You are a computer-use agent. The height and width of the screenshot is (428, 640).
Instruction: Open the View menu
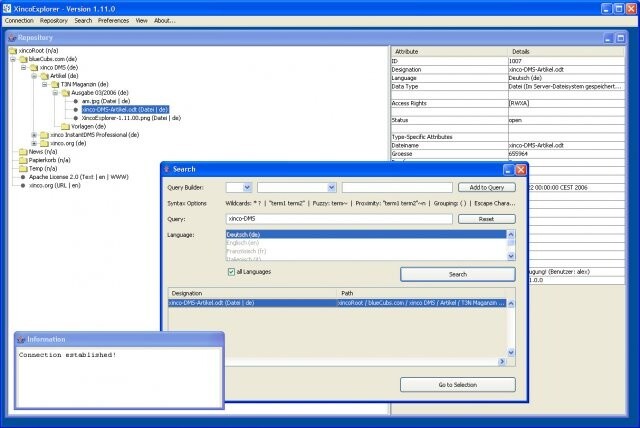click(x=142, y=20)
